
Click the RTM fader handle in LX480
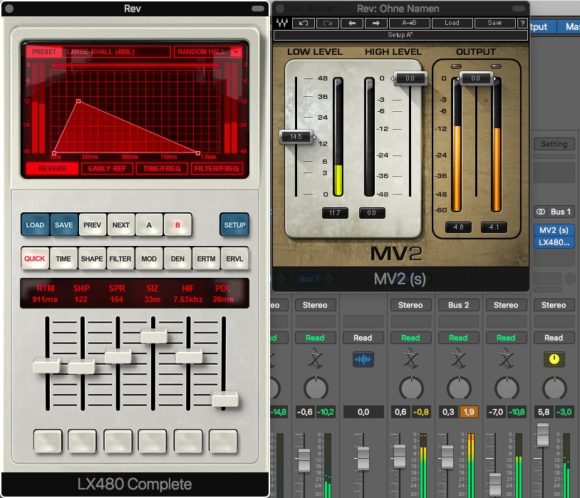pyautogui.click(x=47, y=366)
